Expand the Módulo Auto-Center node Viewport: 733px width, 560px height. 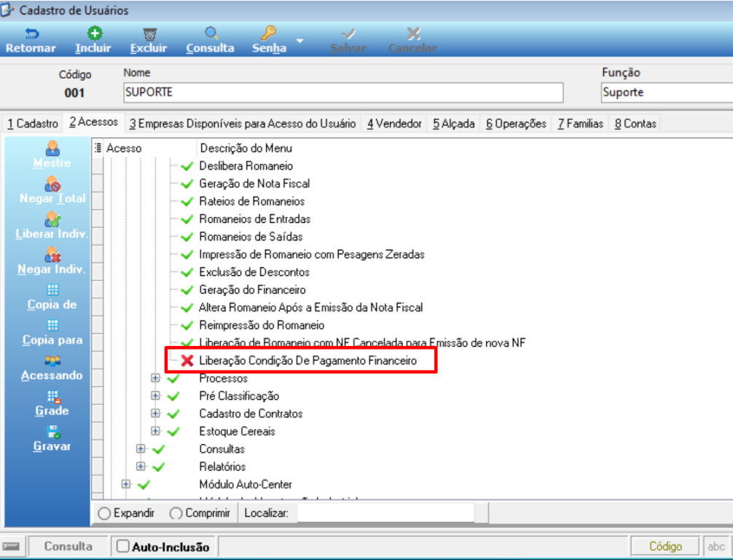(x=126, y=484)
